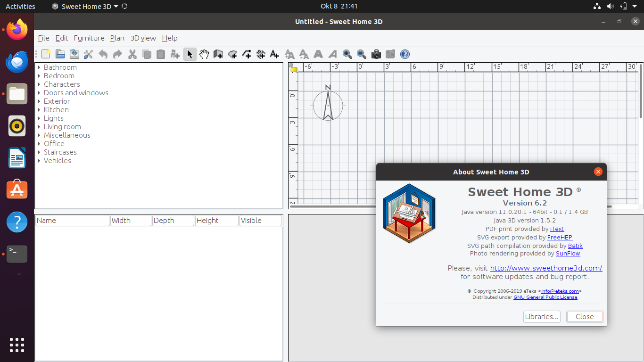Activate the Pan hand tool
644x362 pixels.
(204, 54)
